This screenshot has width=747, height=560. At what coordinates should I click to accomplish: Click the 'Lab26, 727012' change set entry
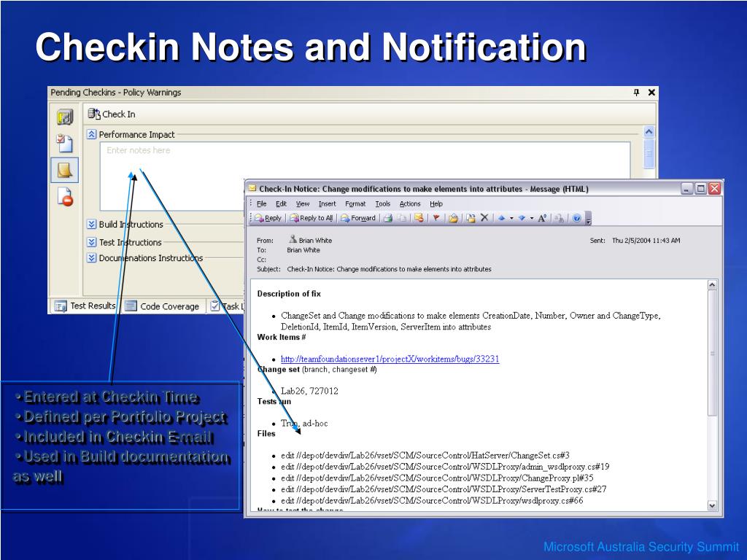(x=309, y=391)
